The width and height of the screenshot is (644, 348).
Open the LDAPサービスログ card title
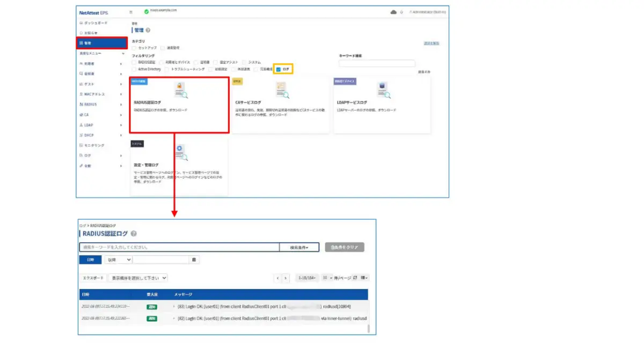(x=352, y=102)
